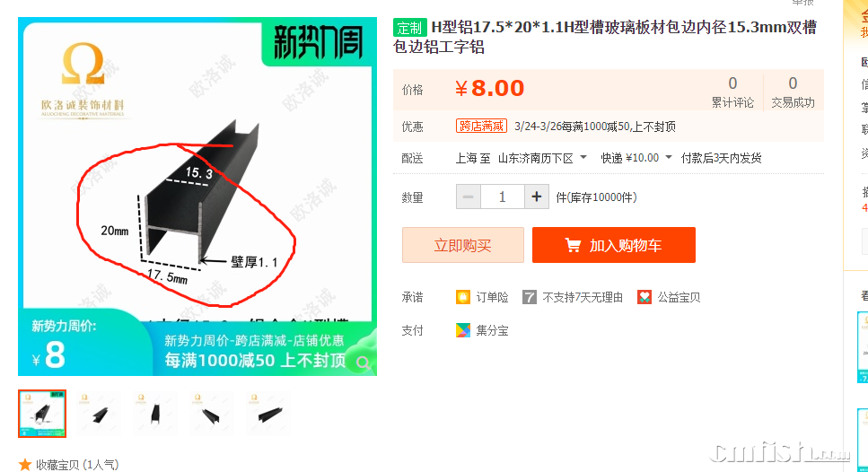The image size is (868, 472).
Task: Increase quantity with plus button
Action: pos(537,197)
